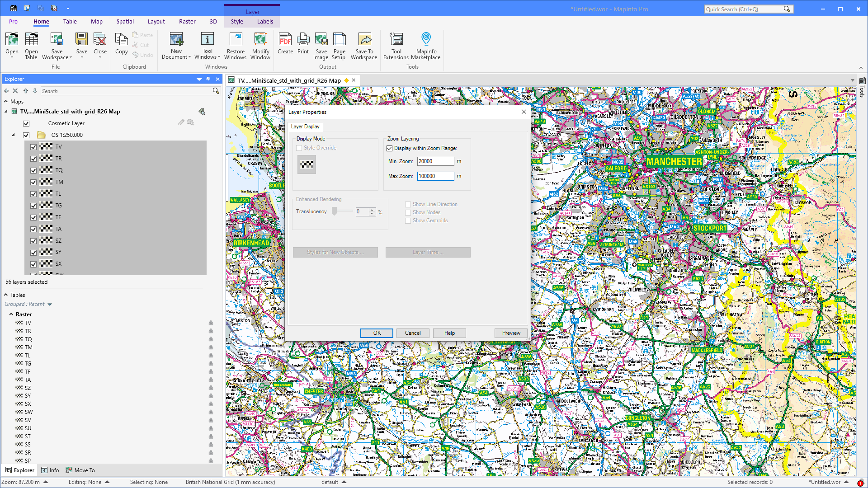Open the Labels layer tab
Screen dimensions: 868x488
click(265, 21)
